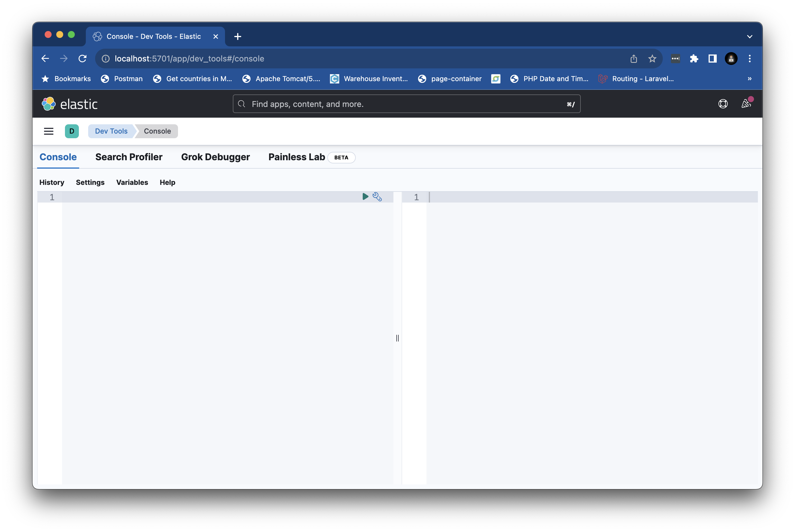The height and width of the screenshot is (532, 795).
Task: Close the Console - Dev Tools tab
Action: coord(215,37)
